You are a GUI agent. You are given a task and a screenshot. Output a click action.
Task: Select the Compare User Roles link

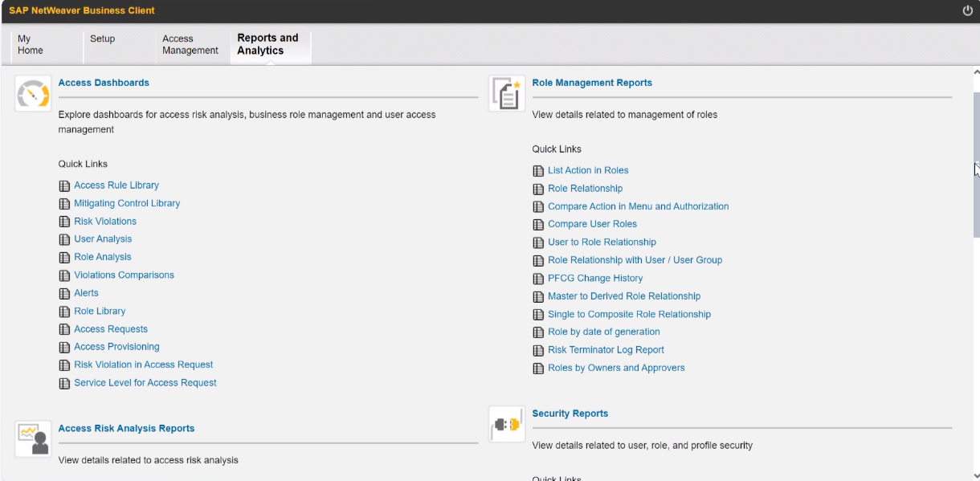pos(592,224)
